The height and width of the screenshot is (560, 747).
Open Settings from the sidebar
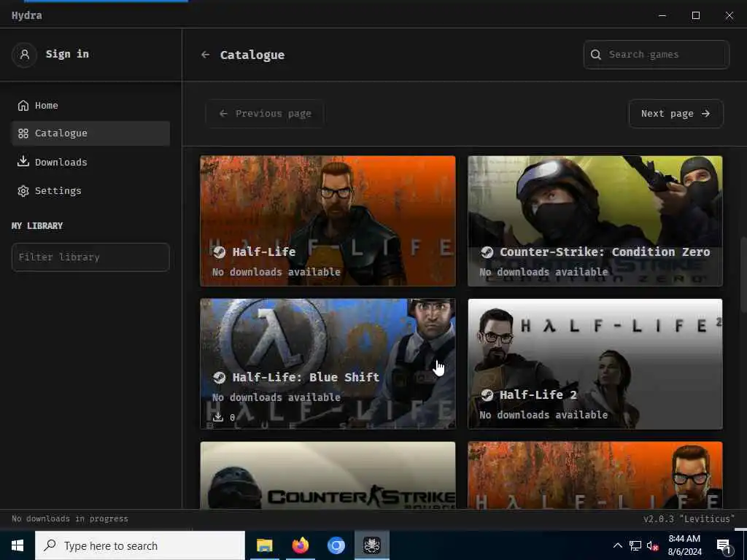90,190
